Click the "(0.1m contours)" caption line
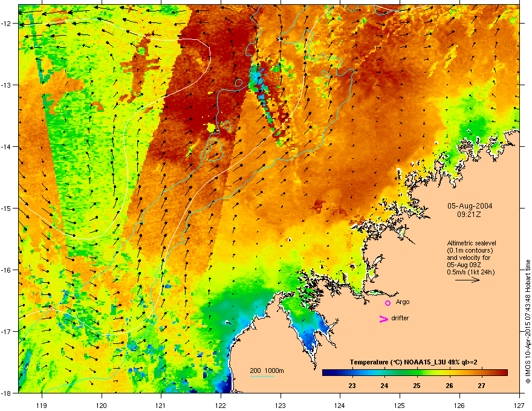The height and width of the screenshot is (411, 532). coord(470,251)
